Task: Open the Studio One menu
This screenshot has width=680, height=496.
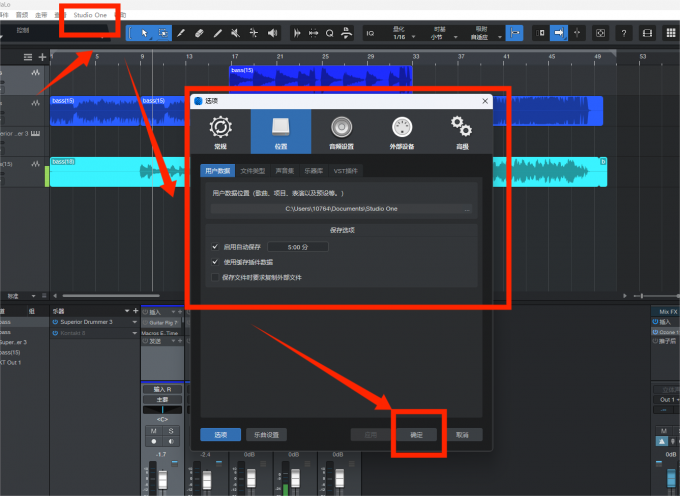Action: coord(90,15)
